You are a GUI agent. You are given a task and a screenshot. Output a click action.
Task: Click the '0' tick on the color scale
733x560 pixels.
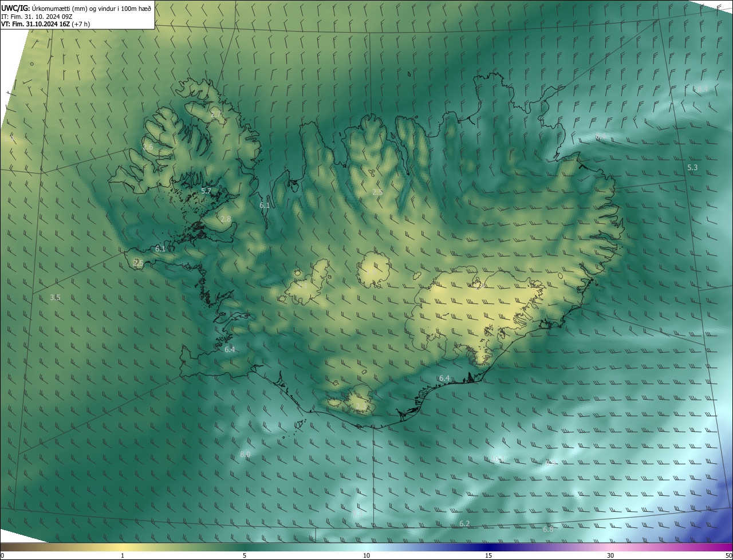click(x=2, y=555)
